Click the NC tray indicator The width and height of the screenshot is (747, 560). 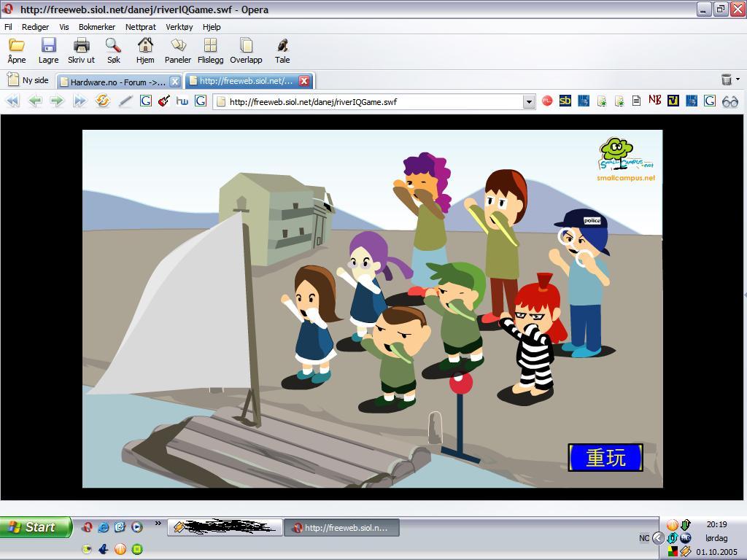pyautogui.click(x=644, y=538)
